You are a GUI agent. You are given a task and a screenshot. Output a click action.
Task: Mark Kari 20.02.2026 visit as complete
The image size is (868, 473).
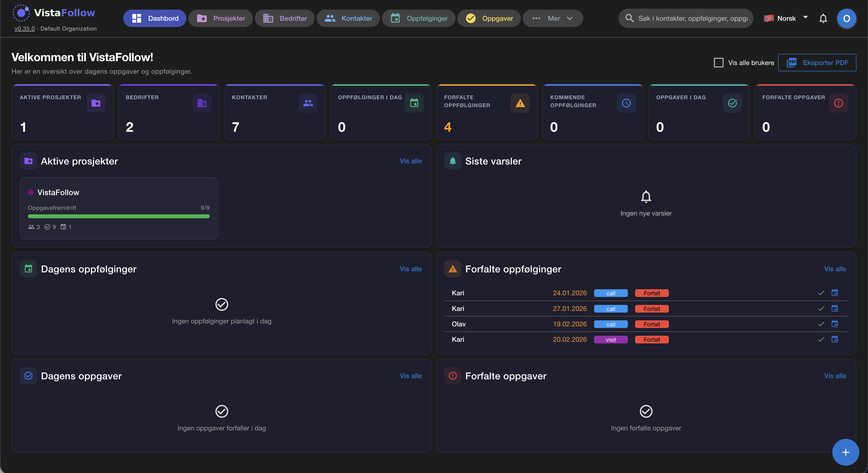tap(821, 339)
